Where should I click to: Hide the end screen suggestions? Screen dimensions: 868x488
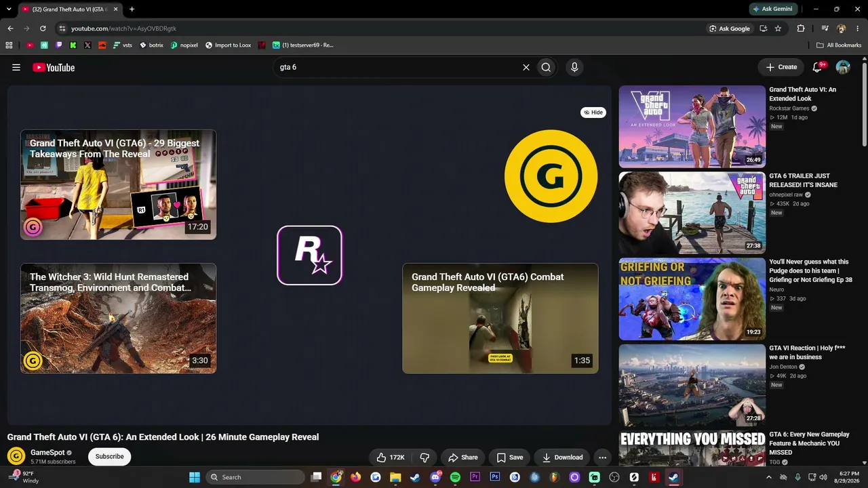593,113
